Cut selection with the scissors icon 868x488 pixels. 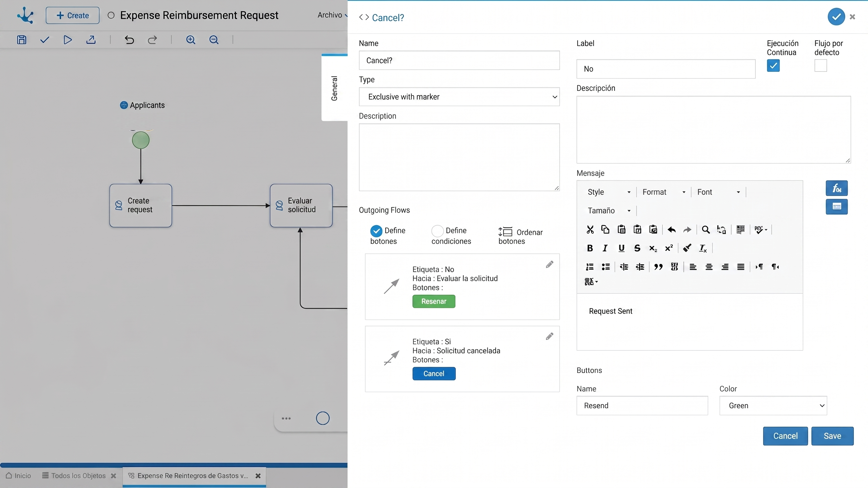(590, 230)
